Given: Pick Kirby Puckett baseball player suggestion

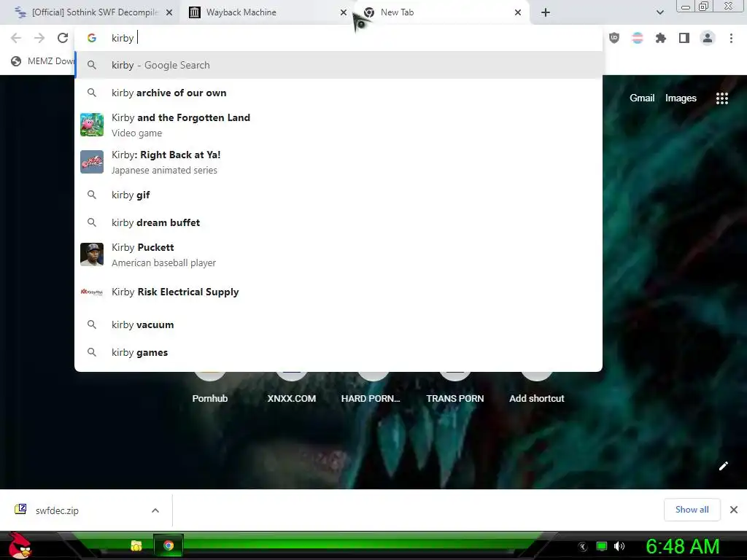Looking at the screenshot, I should [338, 254].
